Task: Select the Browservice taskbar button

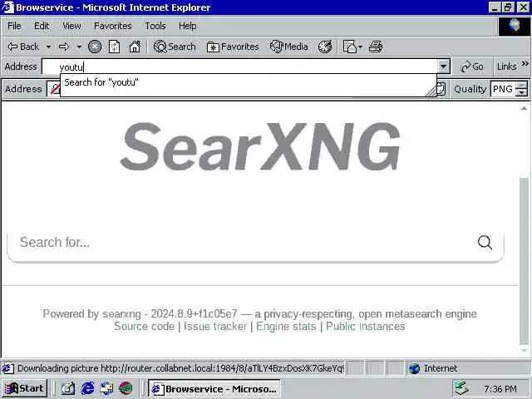Action: tap(214, 389)
